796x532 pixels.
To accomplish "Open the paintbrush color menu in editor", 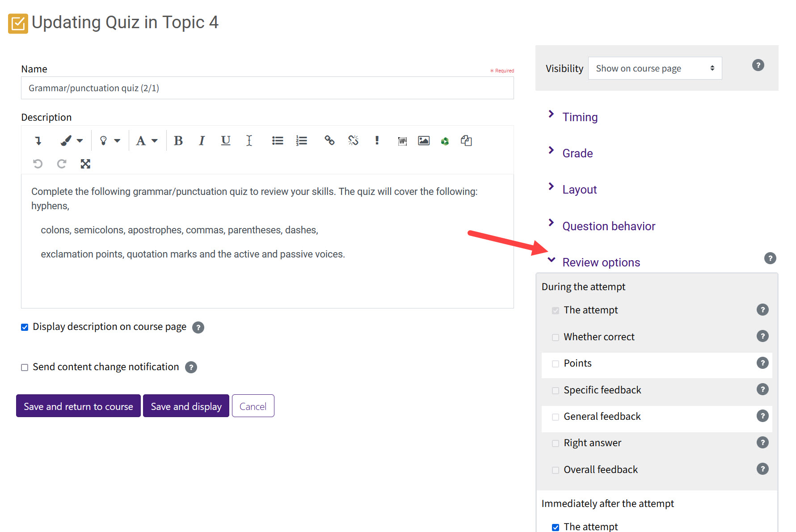I will pyautogui.click(x=72, y=141).
